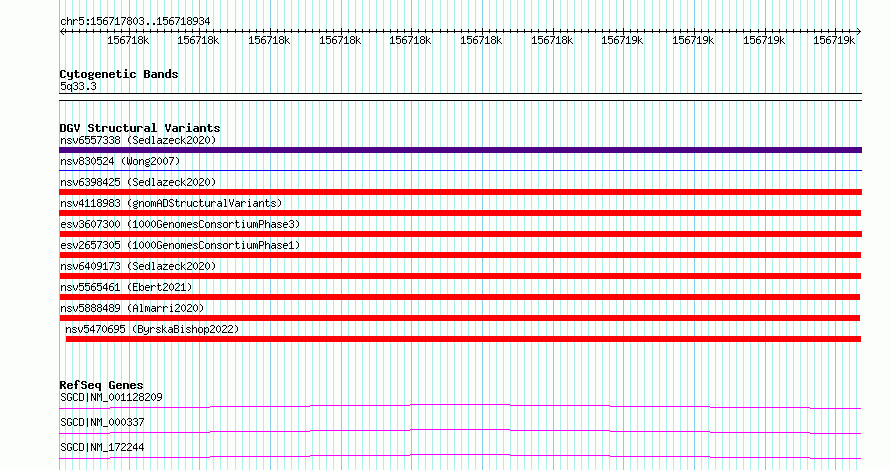Open transcript SGCD|NM_000337 label
Image resolution: width=890 pixels, height=470 pixels.
point(102,422)
